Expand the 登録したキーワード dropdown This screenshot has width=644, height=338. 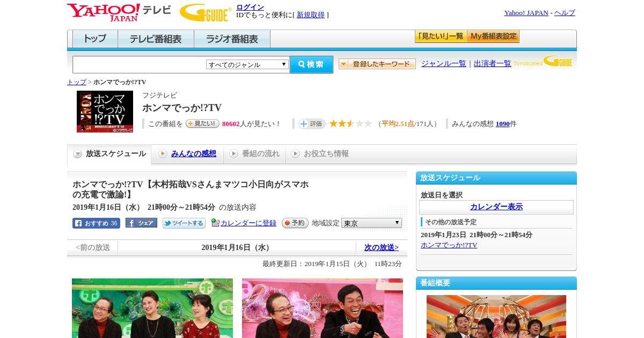pos(377,64)
